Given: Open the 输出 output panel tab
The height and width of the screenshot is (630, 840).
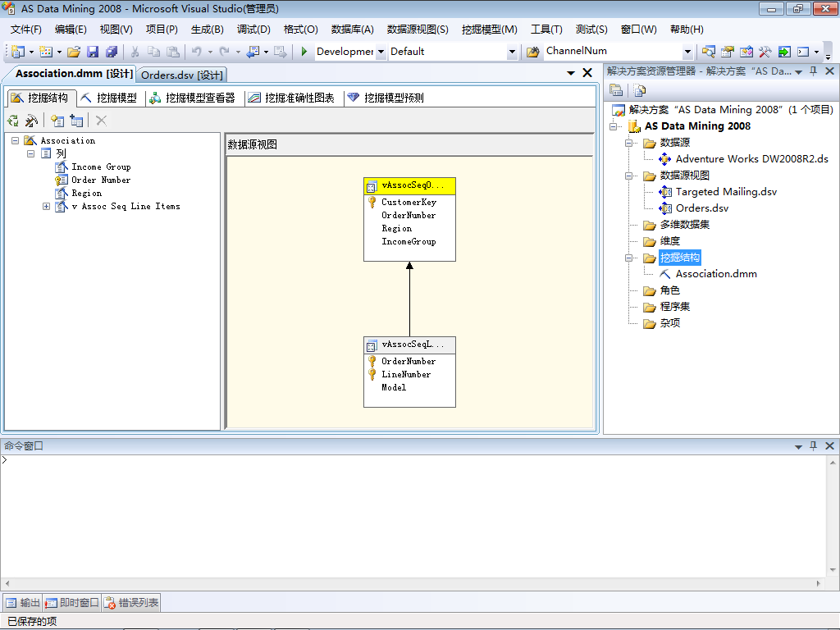Looking at the screenshot, I should point(22,603).
